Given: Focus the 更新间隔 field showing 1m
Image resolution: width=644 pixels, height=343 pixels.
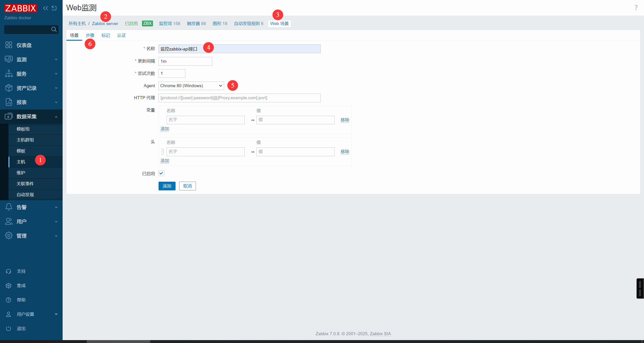Looking at the screenshot, I should (185, 61).
